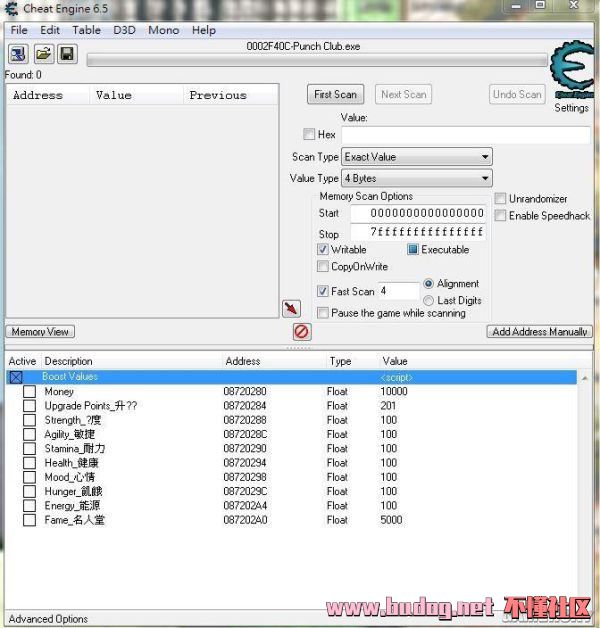Open Advanced Options
The image size is (600, 628).
[x=48, y=619]
